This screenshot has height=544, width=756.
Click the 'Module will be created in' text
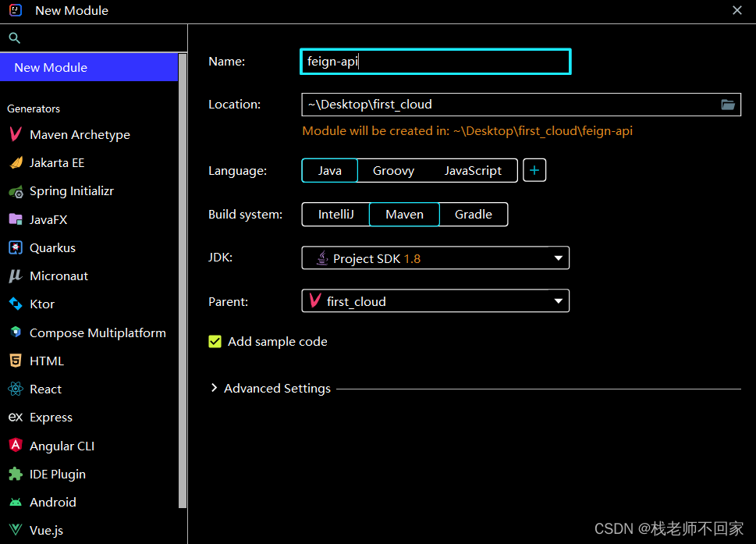click(467, 130)
